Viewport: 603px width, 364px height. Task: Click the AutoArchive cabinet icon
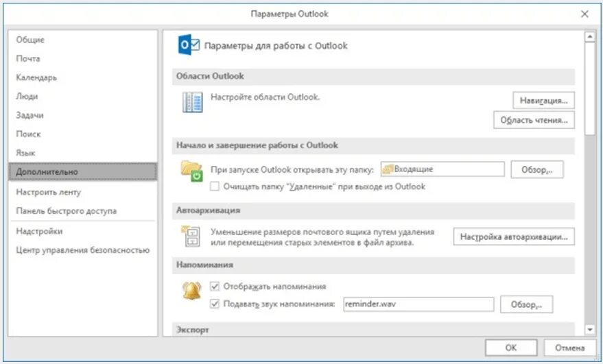pos(190,236)
